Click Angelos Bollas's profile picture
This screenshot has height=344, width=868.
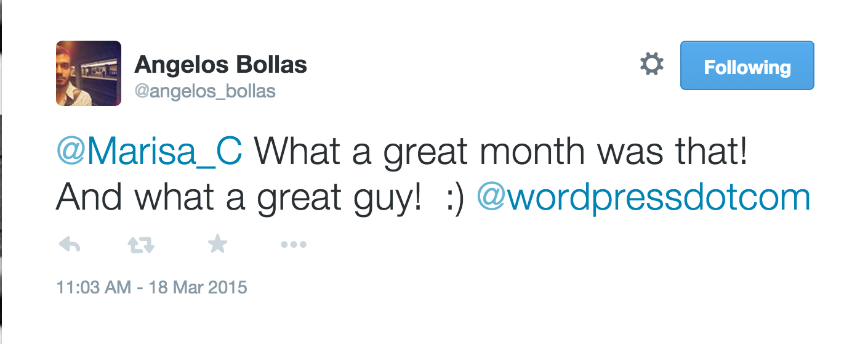89,73
